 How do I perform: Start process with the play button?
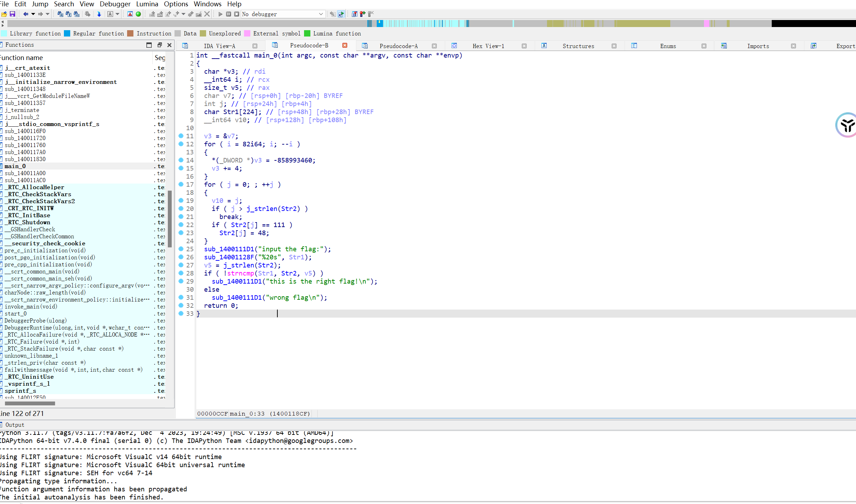[x=220, y=14]
